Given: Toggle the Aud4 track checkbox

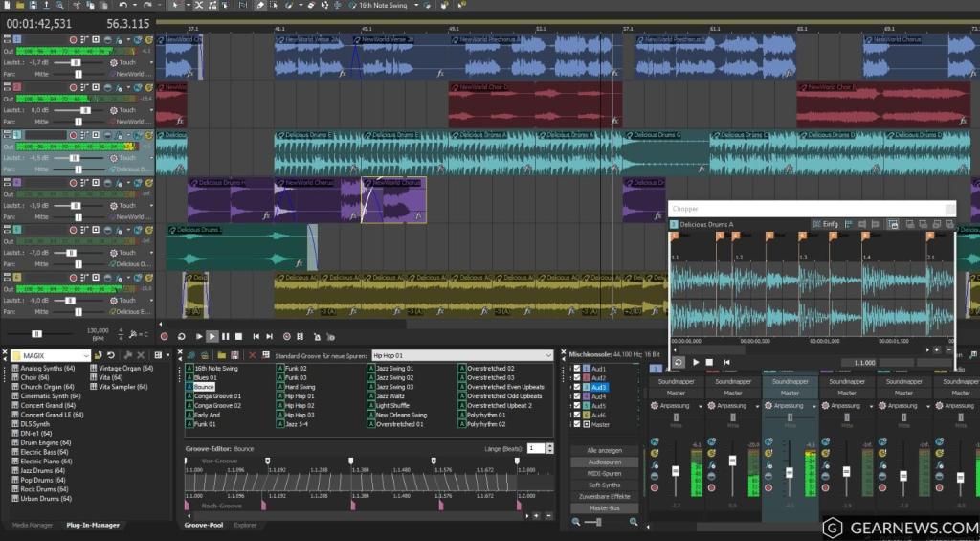Looking at the screenshot, I should (x=576, y=395).
